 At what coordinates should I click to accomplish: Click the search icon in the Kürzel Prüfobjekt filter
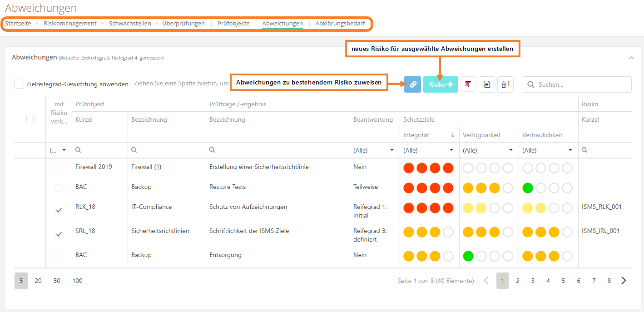click(79, 150)
